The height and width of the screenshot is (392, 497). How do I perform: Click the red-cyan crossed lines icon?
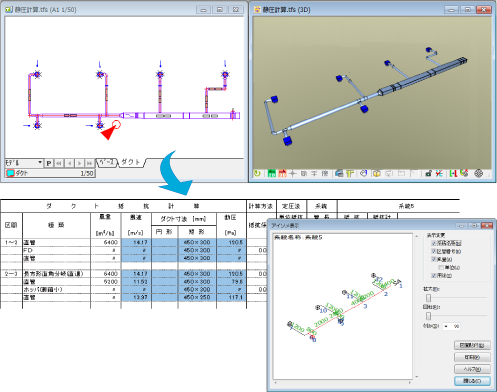(x=439, y=173)
